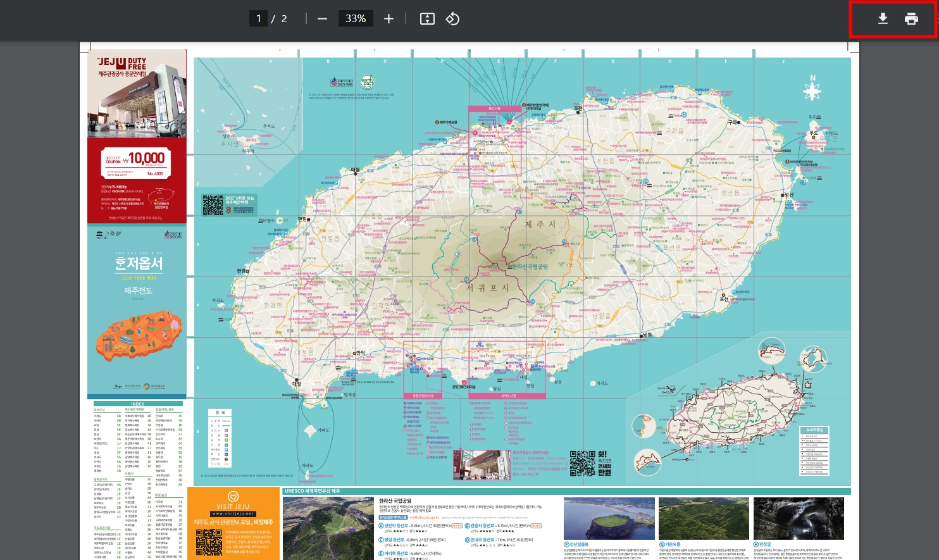Click the UNESCO 세계자연유산 제주 heading bar
939x560 pixels.
[x=566, y=491]
